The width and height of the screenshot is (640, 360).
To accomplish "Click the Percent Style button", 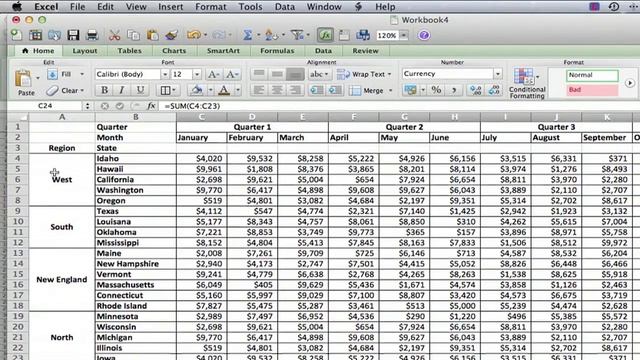I will (436, 90).
